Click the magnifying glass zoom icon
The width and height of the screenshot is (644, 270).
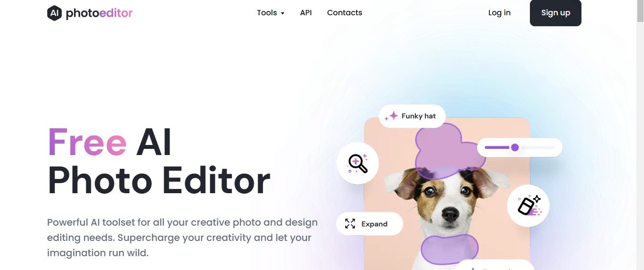point(358,163)
